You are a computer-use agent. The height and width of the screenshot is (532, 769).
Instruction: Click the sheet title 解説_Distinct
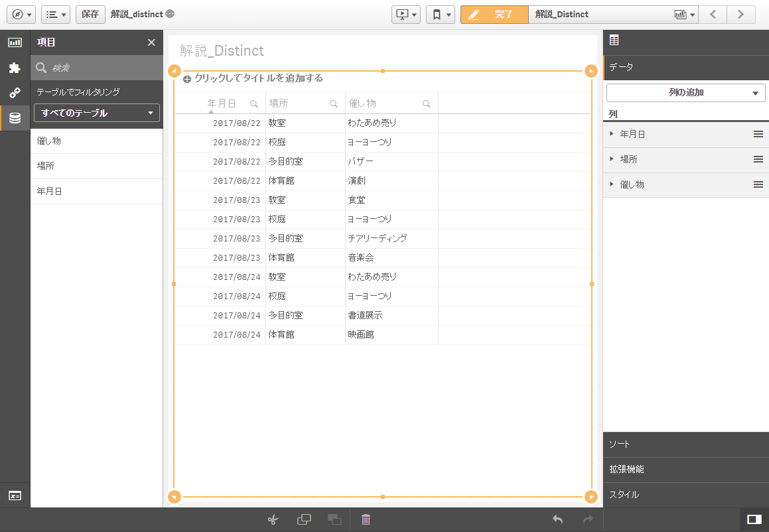point(222,50)
